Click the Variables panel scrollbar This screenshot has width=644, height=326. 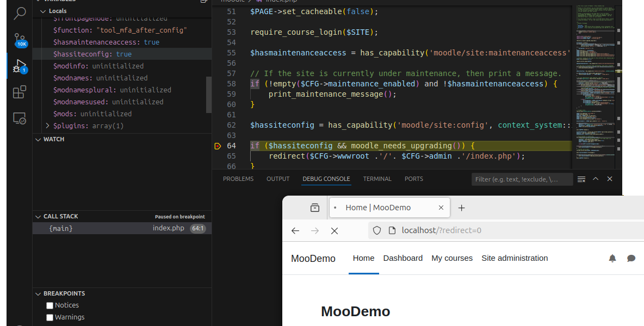click(209, 95)
